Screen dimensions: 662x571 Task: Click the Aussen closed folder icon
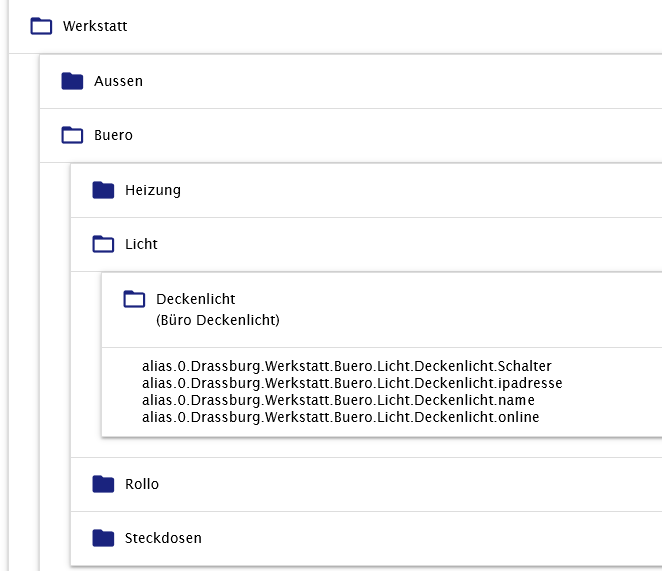pos(72,81)
